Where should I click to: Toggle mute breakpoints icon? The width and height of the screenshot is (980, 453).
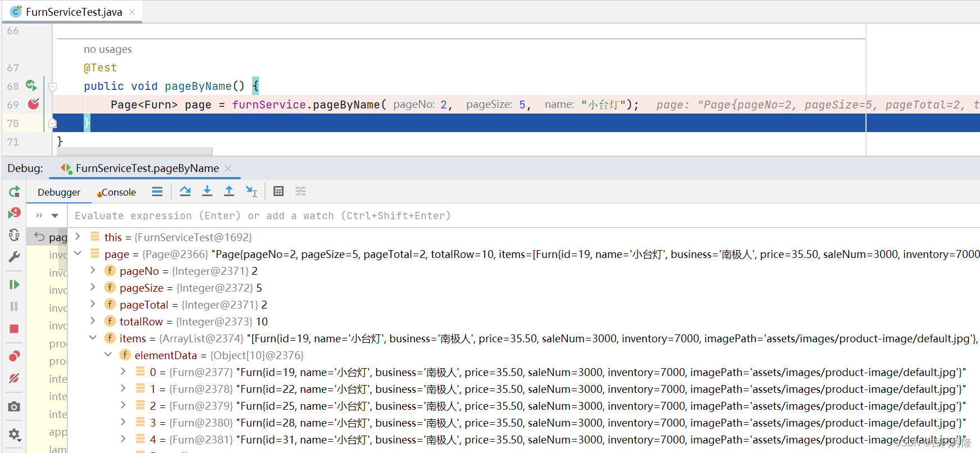tap(14, 378)
